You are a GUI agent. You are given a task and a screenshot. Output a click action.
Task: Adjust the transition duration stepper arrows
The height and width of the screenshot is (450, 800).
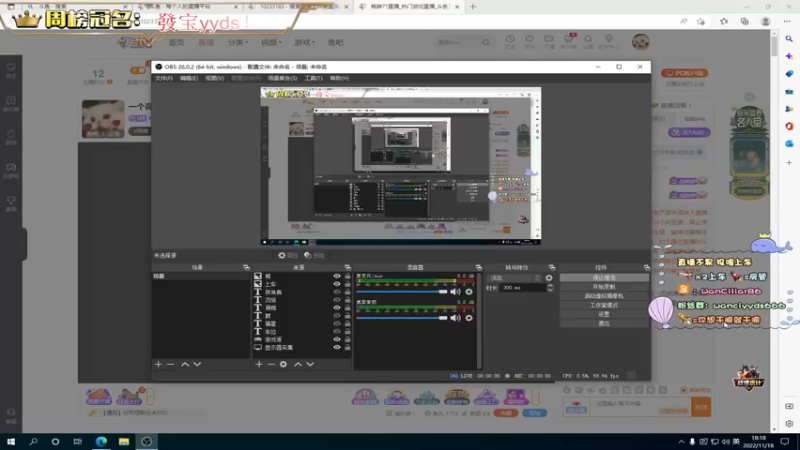click(x=550, y=288)
